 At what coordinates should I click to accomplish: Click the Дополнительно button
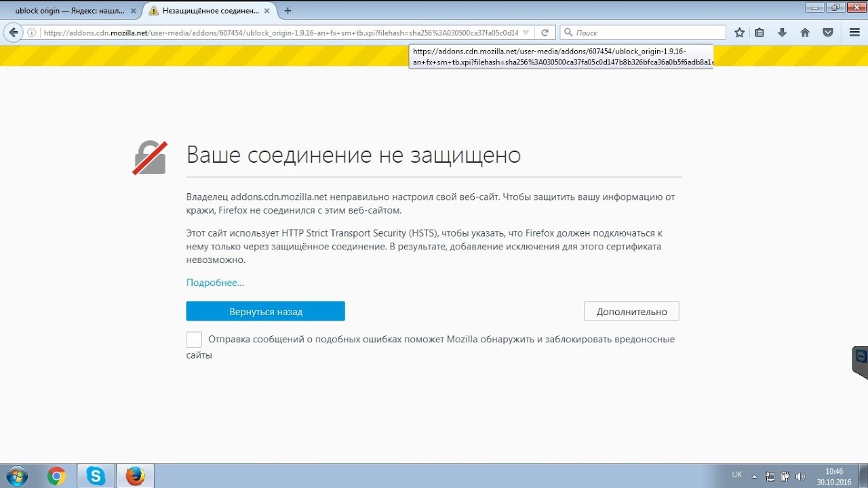[631, 312]
